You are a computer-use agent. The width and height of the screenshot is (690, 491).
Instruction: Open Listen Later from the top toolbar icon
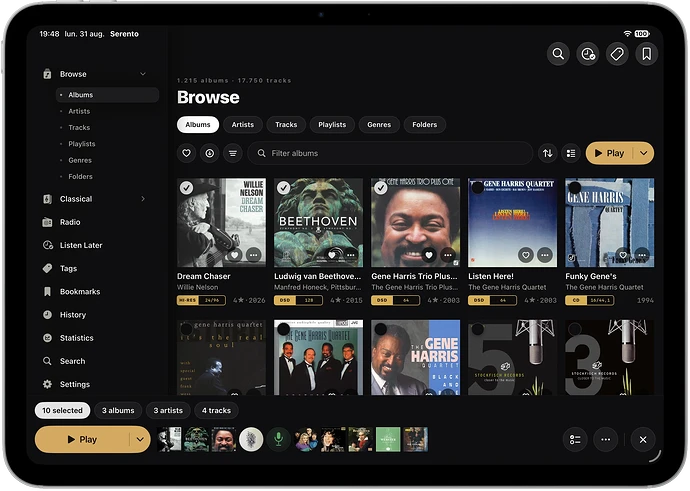click(x=587, y=54)
